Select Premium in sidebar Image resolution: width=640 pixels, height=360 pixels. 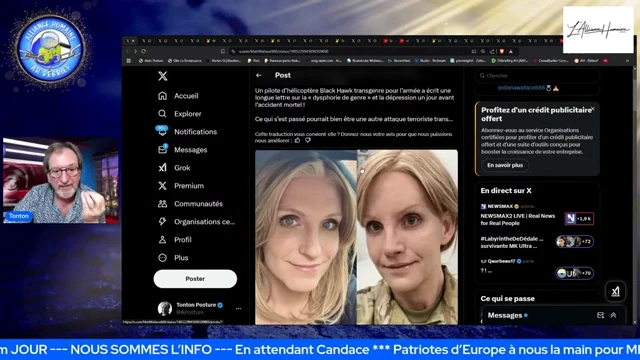point(181,186)
